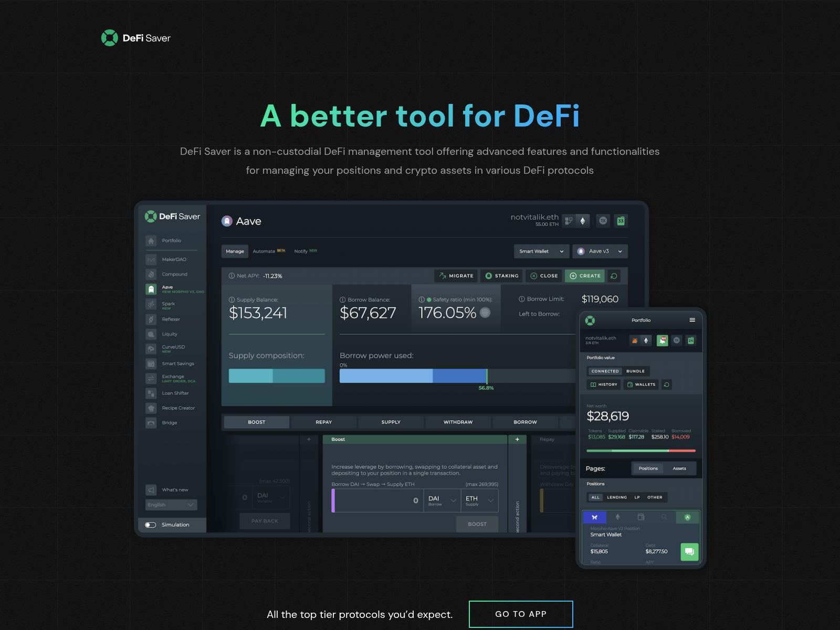Select the REPAY action tab
The image size is (840, 630).
click(x=324, y=422)
